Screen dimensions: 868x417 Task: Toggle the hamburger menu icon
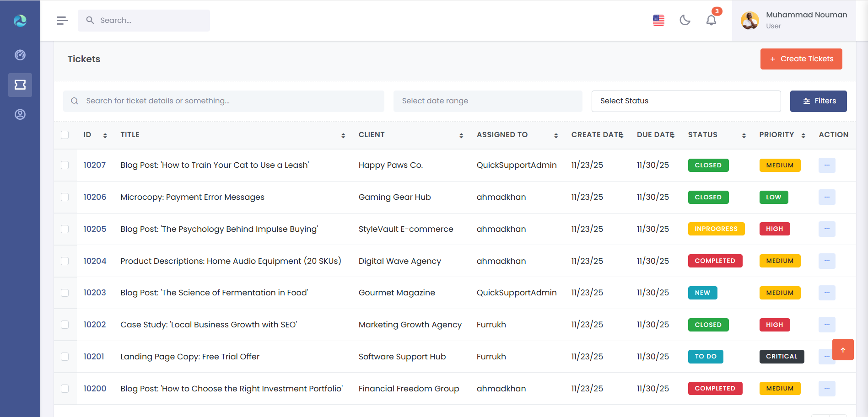(x=62, y=21)
